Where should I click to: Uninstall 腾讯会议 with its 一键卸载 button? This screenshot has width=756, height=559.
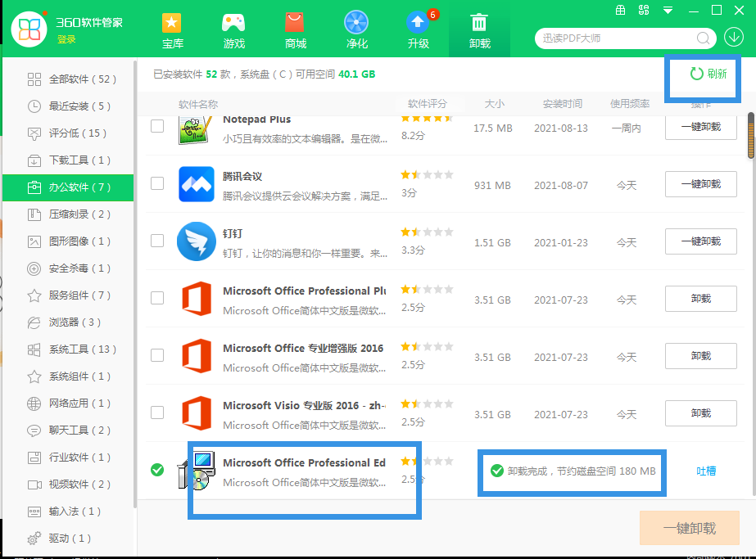pyautogui.click(x=701, y=184)
